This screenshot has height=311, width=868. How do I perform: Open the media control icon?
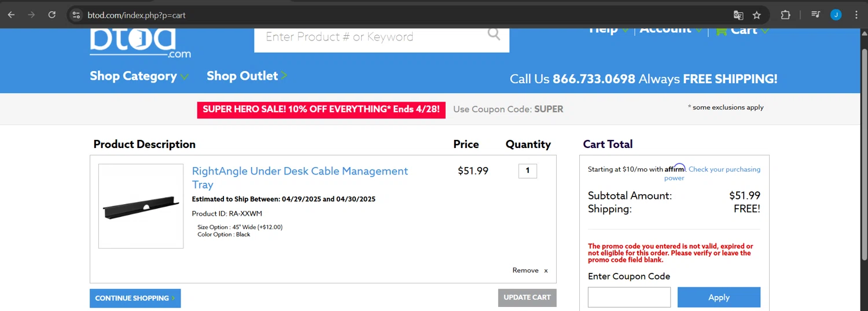click(816, 15)
